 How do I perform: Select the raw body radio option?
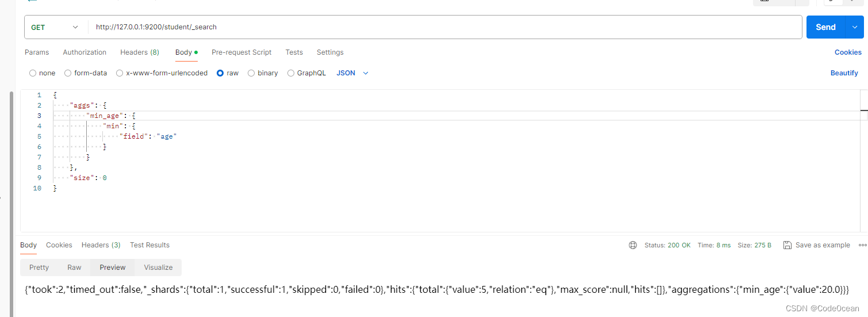pyautogui.click(x=220, y=73)
